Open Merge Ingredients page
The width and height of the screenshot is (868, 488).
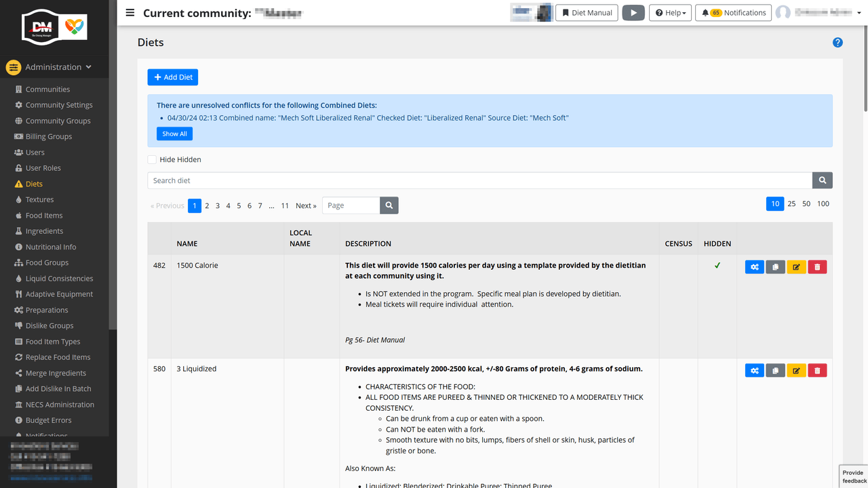point(56,373)
